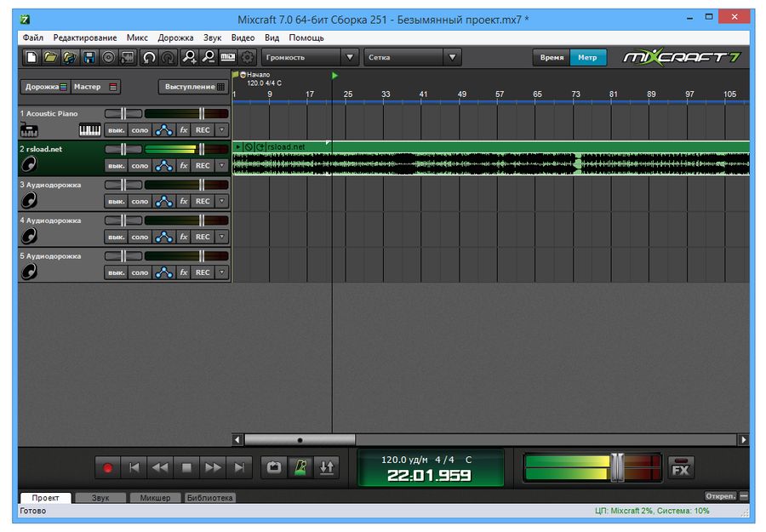Viewport: 766px width, 532px height.
Task: Open the Громкость dropdown
Action: coord(349,58)
